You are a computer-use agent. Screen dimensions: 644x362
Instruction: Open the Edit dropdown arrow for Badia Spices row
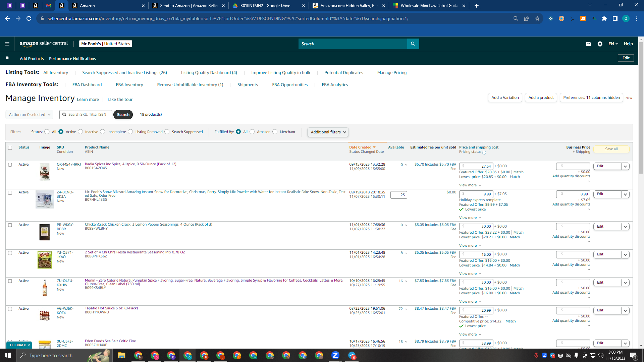(x=625, y=166)
